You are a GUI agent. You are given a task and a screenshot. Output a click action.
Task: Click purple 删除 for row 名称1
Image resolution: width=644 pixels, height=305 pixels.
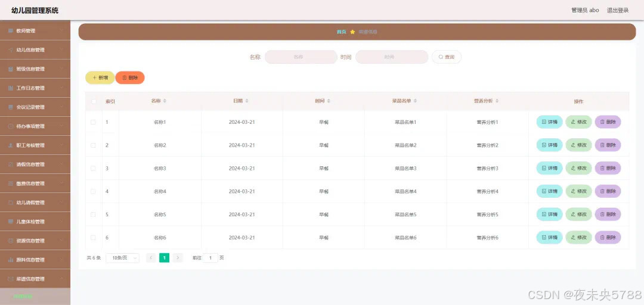click(608, 122)
